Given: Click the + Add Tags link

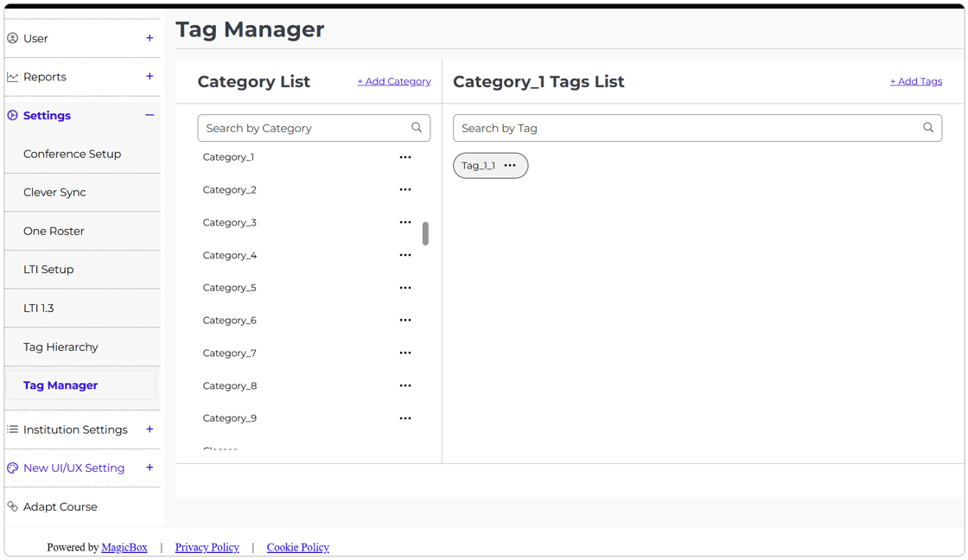Looking at the screenshot, I should 916,81.
